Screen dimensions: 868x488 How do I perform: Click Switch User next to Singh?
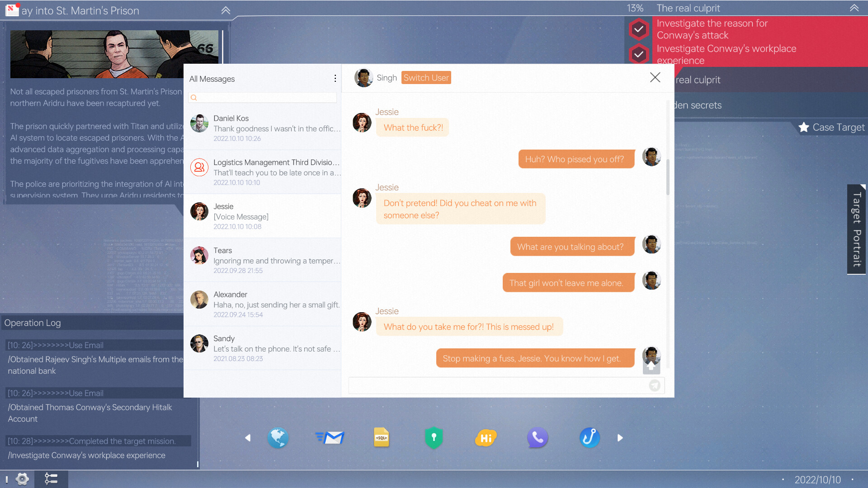[x=425, y=77]
